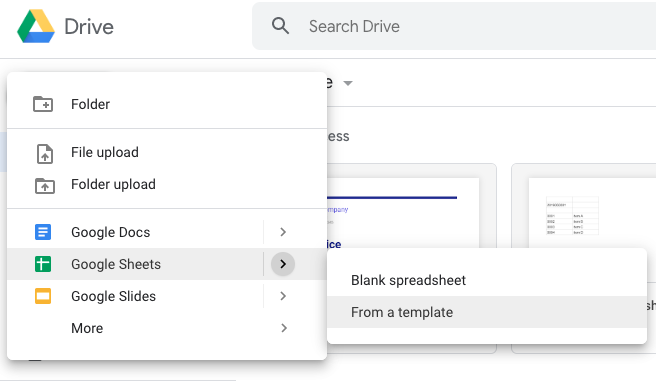The image size is (656, 383).
Task: Choose From a template
Action: (x=487, y=312)
